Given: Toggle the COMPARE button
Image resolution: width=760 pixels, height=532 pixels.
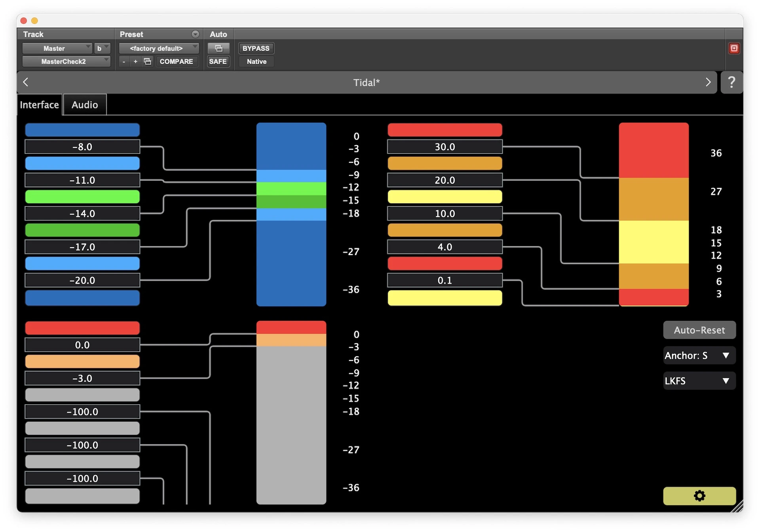Looking at the screenshot, I should coord(176,61).
